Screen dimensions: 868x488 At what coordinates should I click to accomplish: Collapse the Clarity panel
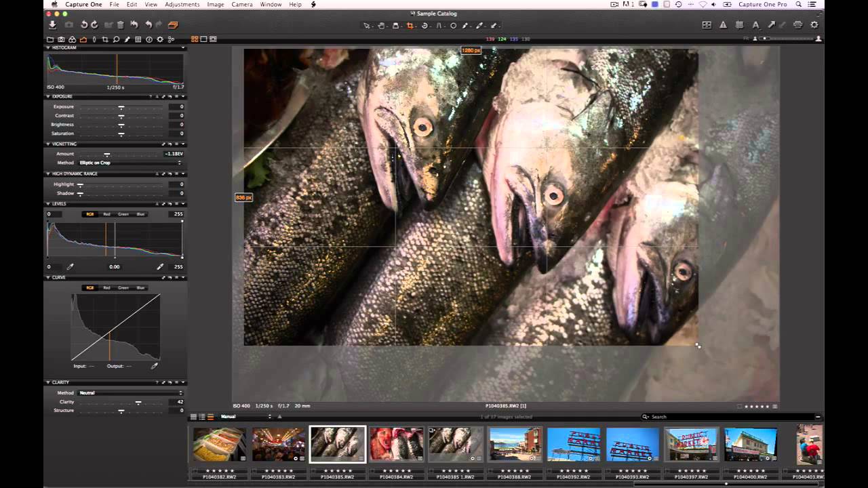point(48,383)
